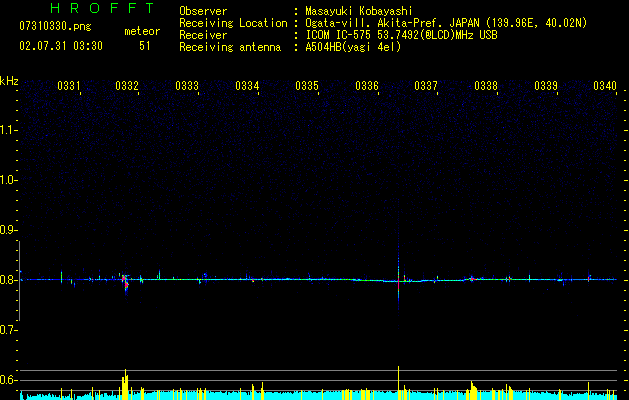
Task: Click the meteor count value 51
Action: click(144, 46)
